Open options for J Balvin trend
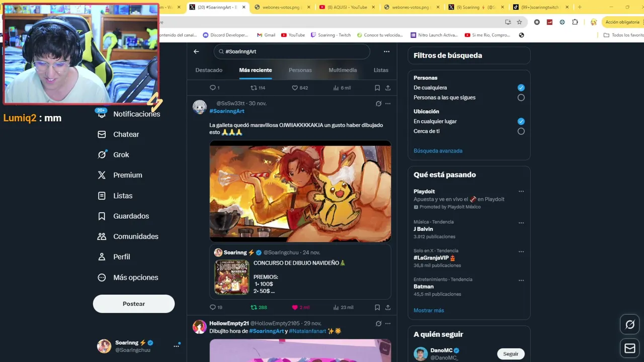 [521, 223]
